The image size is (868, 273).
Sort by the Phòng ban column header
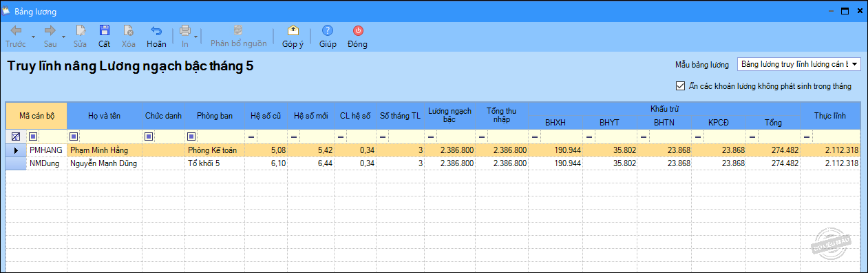215,116
